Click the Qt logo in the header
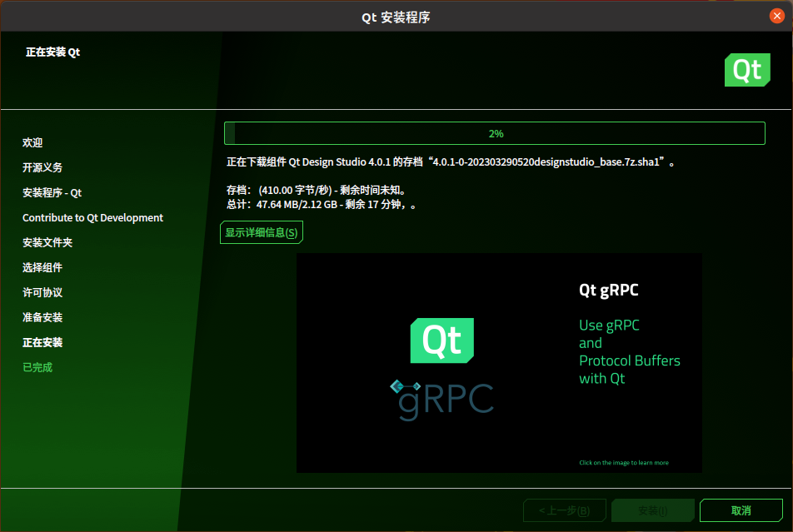 (747, 70)
